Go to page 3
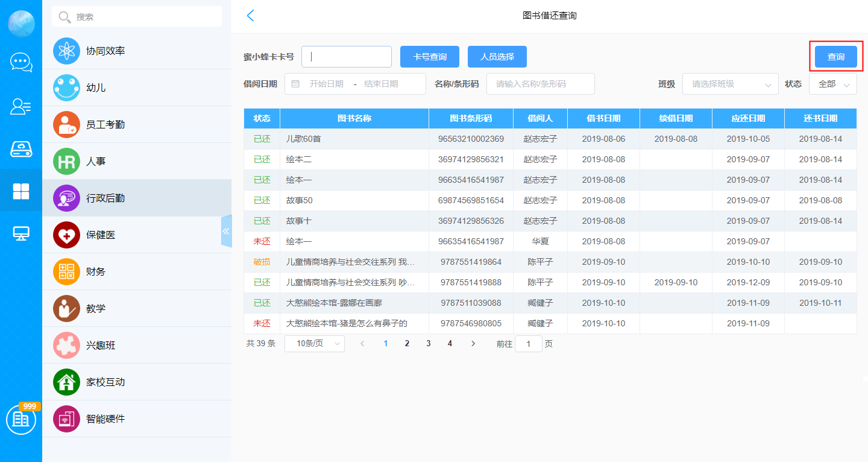 (x=429, y=344)
